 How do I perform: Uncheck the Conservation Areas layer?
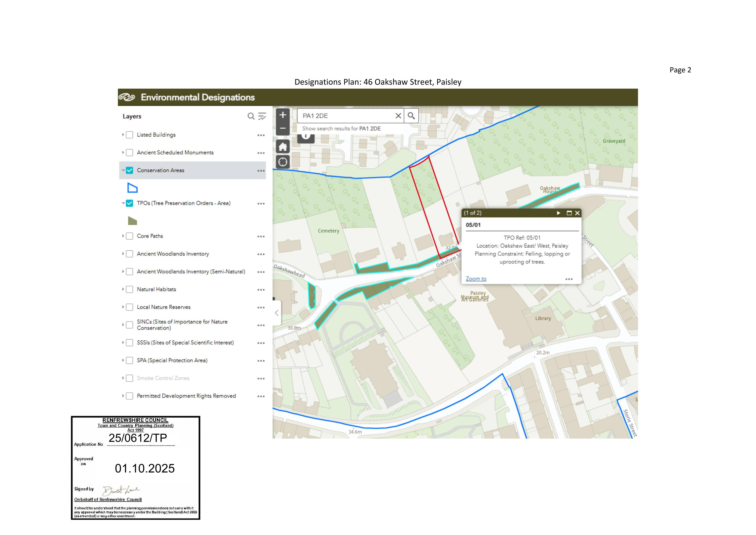[130, 170]
